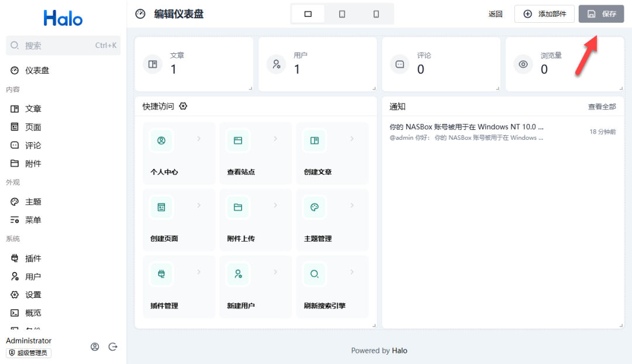Click the 文章 stat card icon
This screenshot has height=364, width=632.
click(153, 64)
